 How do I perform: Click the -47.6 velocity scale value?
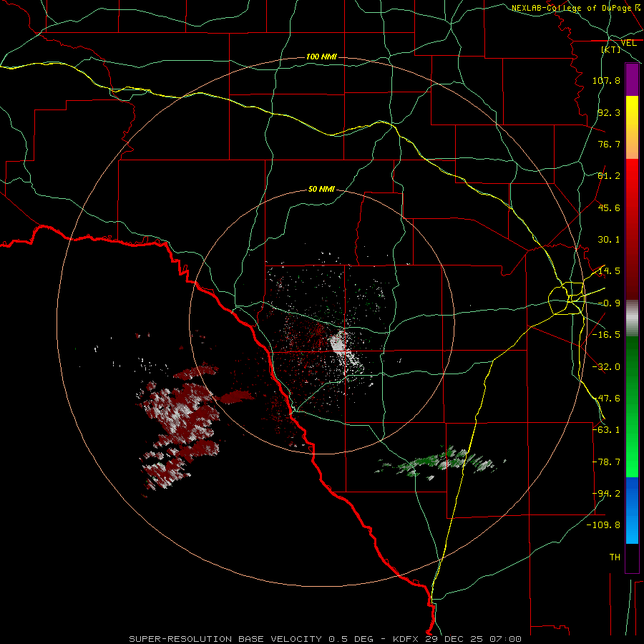tap(606, 399)
